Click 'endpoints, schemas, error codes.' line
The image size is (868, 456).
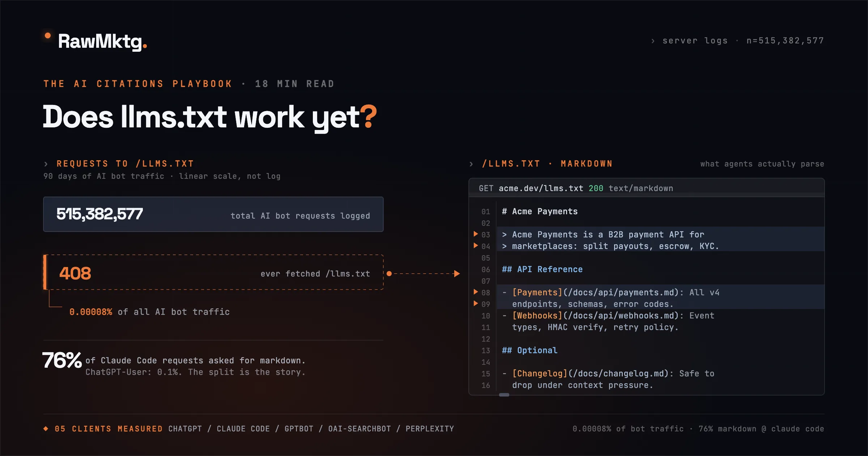pos(593,304)
